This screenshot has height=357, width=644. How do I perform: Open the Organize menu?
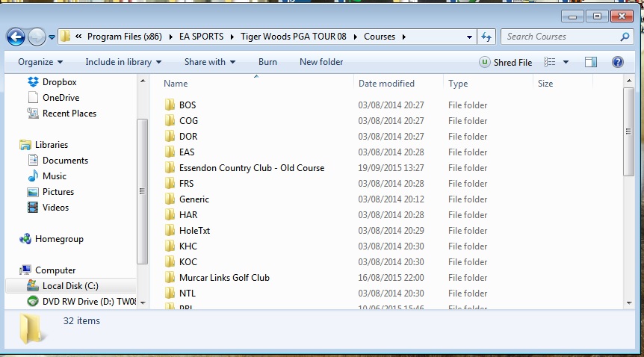(x=40, y=62)
